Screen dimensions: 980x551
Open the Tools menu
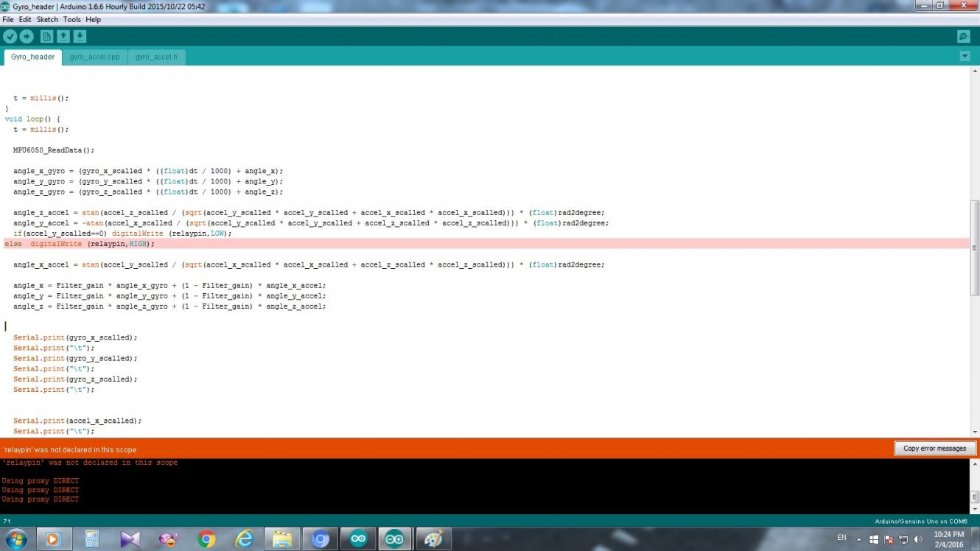click(x=71, y=19)
